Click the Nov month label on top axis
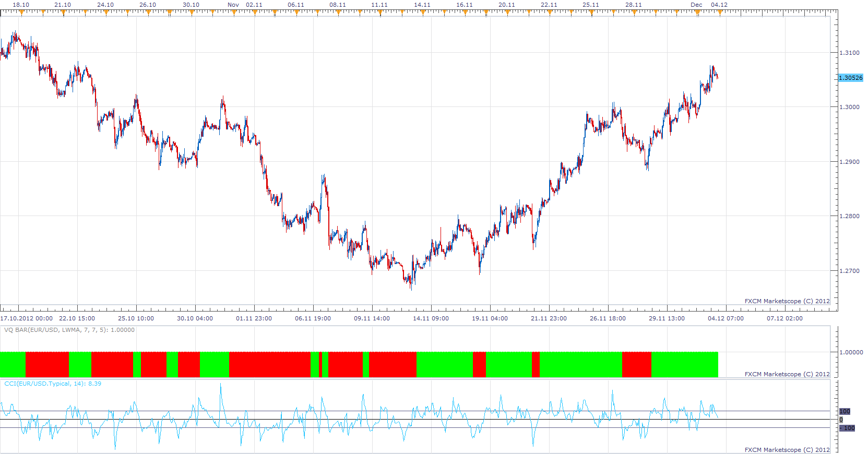The image size is (868, 454). pyautogui.click(x=233, y=5)
